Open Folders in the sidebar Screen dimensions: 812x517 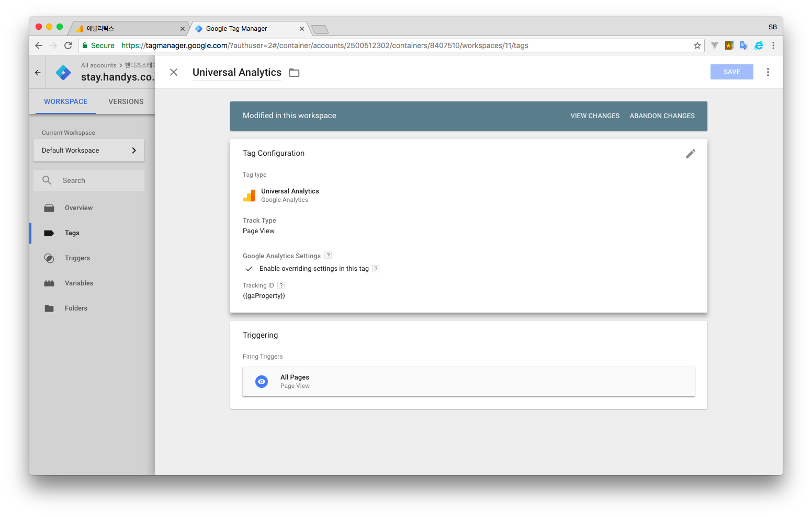coord(76,308)
